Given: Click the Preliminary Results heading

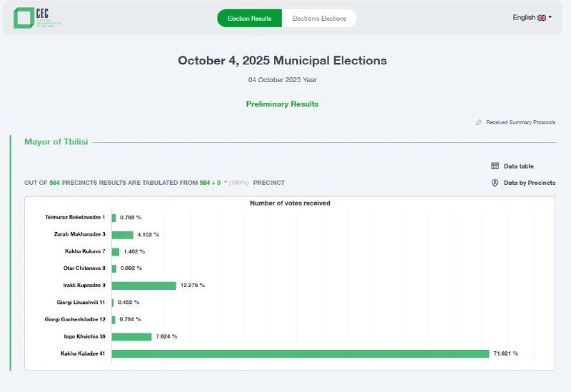Looking at the screenshot, I should (282, 104).
